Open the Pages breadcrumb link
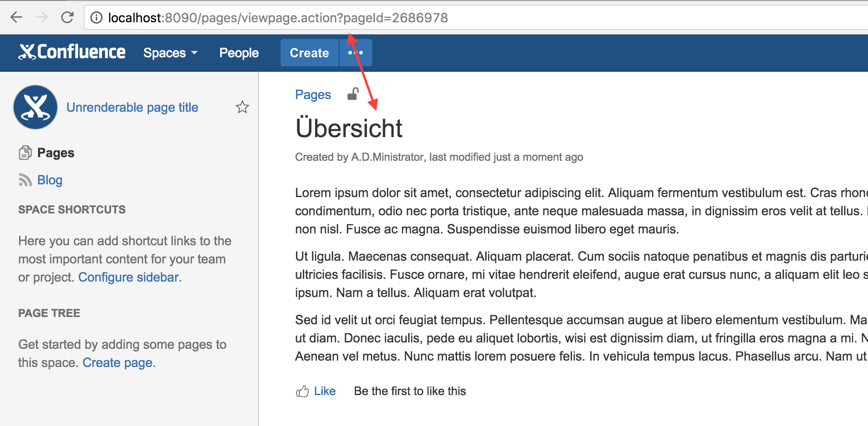Viewport: 868px width, 426px height. tap(313, 94)
